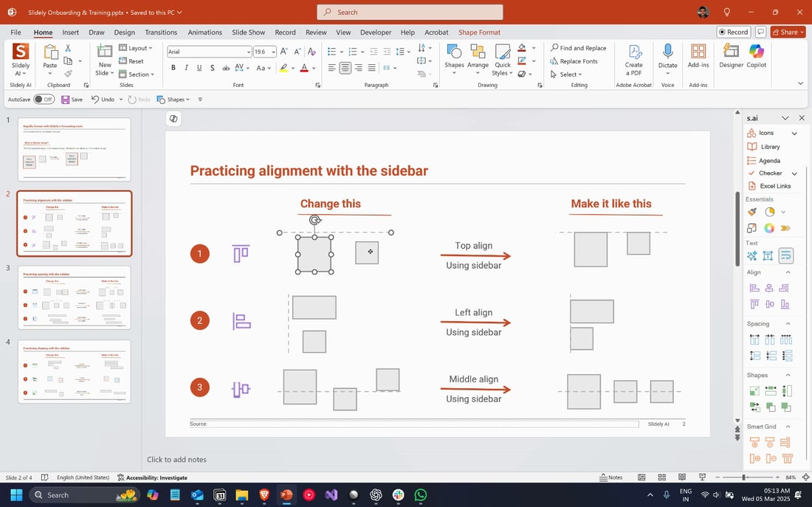This screenshot has height=507, width=812.
Task: Expand the Checker chevron in sidebar
Action: click(794, 173)
